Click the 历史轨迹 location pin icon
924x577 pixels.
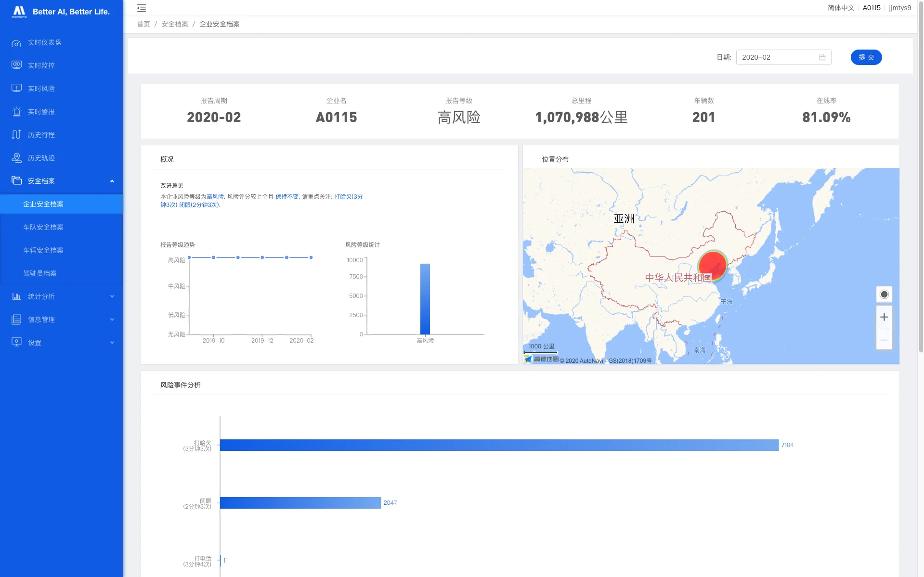[x=16, y=157]
